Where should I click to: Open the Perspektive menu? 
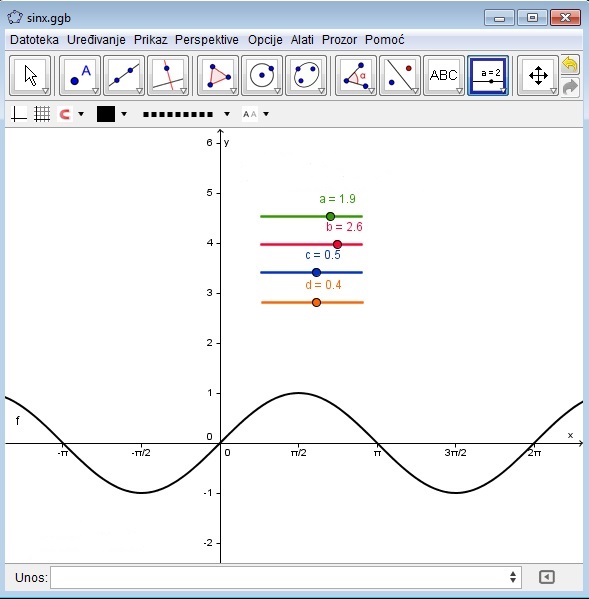click(207, 40)
